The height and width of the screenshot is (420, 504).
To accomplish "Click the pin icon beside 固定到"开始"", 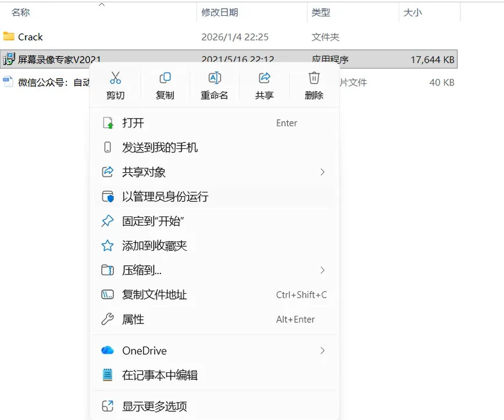I will point(108,221).
